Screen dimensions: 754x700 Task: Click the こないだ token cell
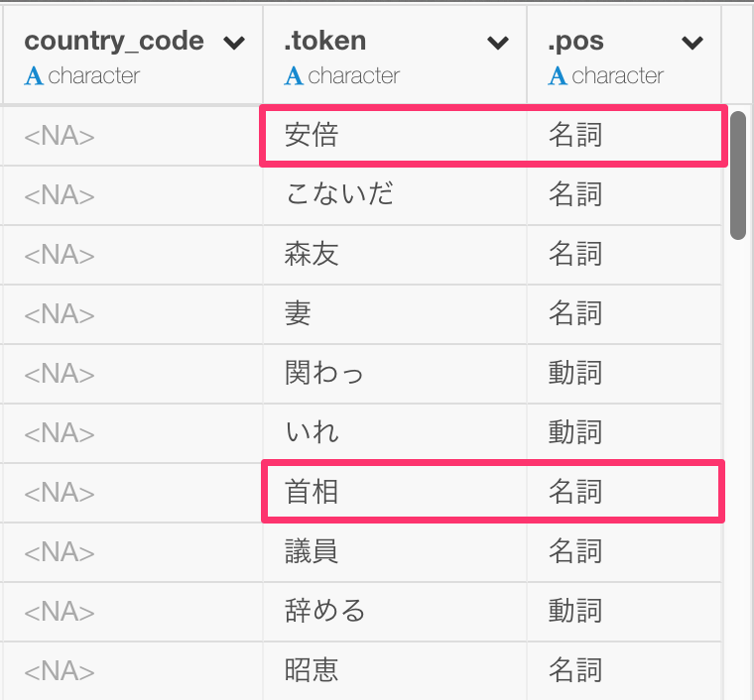(x=338, y=194)
